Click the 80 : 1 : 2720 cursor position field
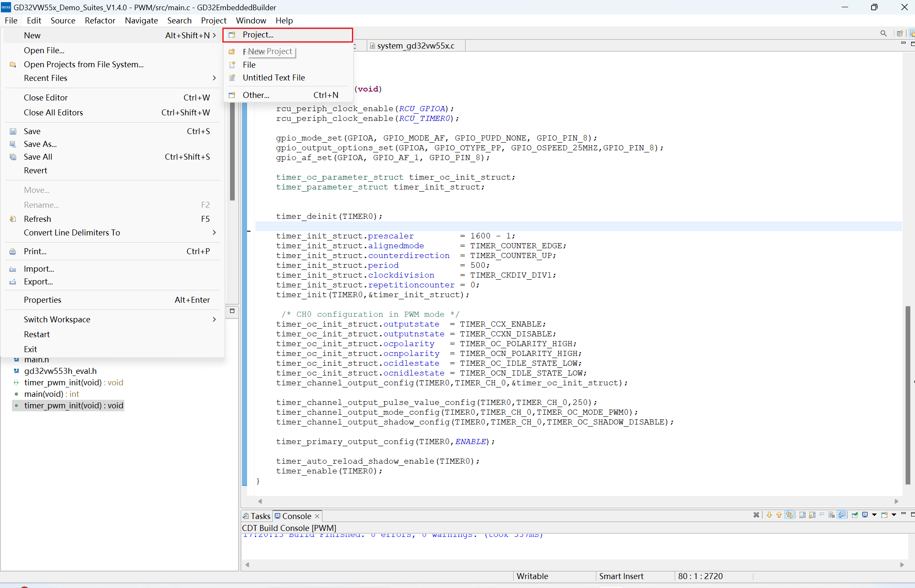This screenshot has height=588, width=915. coord(700,576)
